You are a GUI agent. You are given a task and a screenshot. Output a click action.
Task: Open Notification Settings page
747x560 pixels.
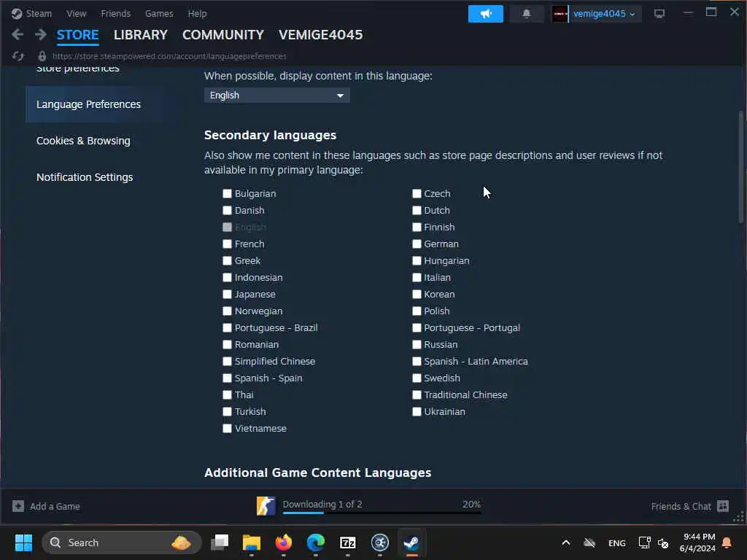(85, 177)
